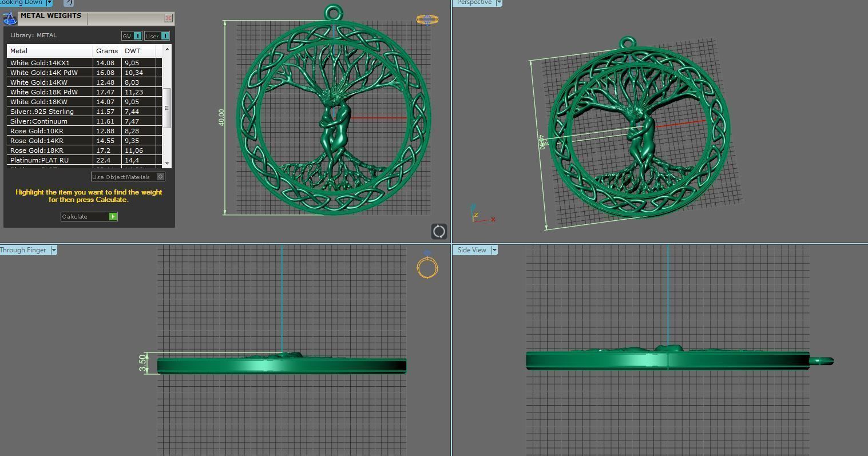Open the Side View viewport dropdown arrow
This screenshot has height=456, width=868.
494,250
